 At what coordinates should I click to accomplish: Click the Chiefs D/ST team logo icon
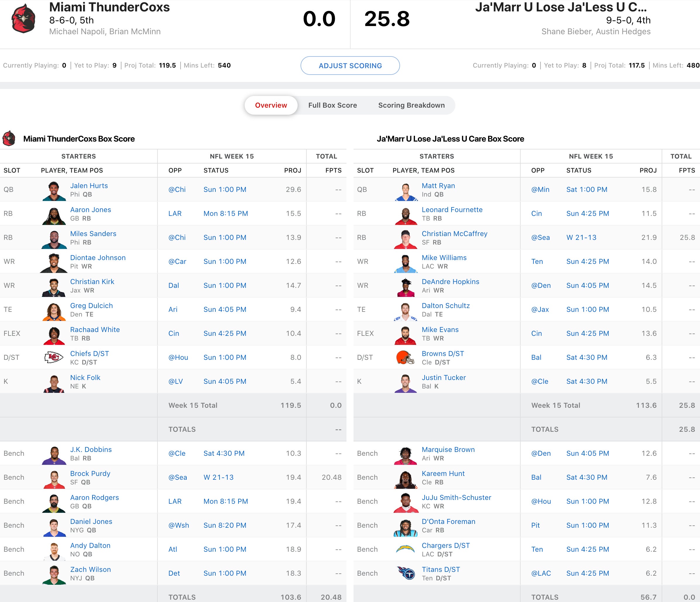[x=54, y=357]
